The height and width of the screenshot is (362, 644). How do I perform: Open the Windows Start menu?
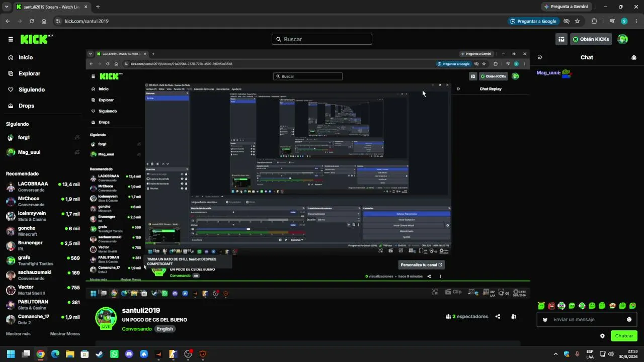(x=11, y=354)
